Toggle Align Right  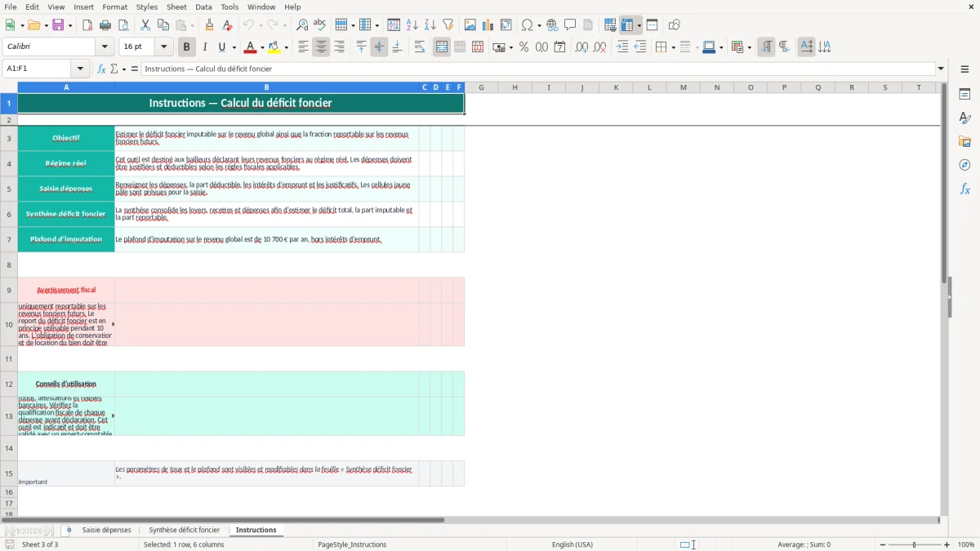(340, 47)
